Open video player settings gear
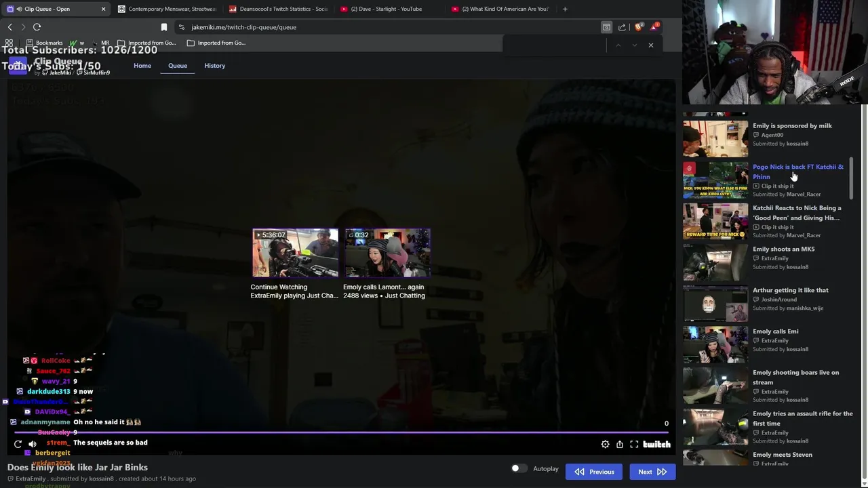 pos(605,444)
